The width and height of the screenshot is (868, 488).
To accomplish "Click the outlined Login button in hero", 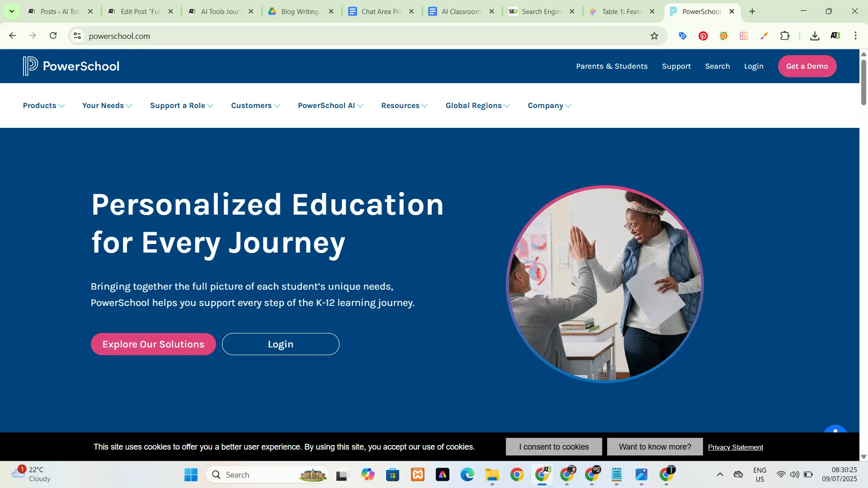I will click(280, 344).
